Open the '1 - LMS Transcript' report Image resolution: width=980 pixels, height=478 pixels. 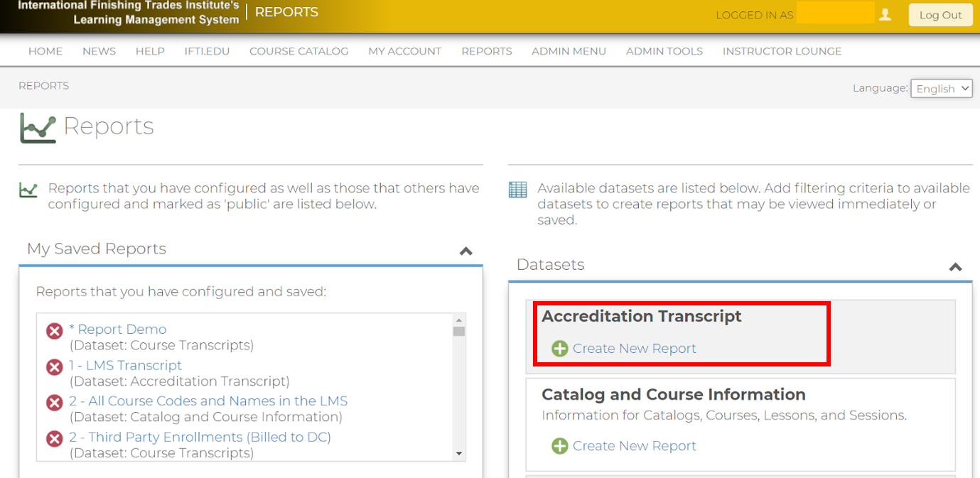click(126, 366)
